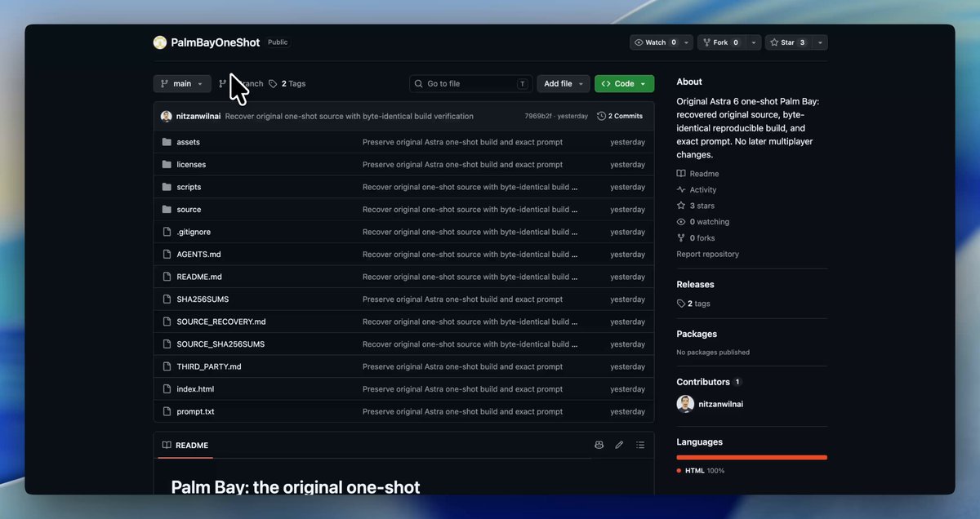The width and height of the screenshot is (980, 519).
Task: Open the Add file dropdown
Action: (x=563, y=83)
